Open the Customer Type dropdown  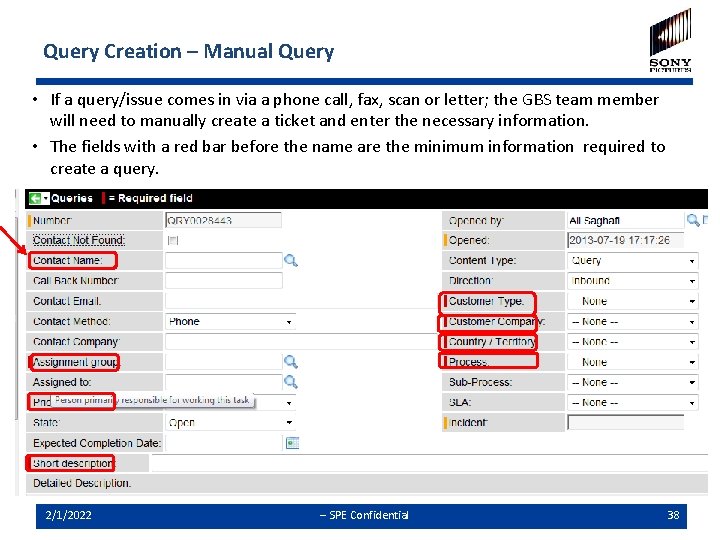[633, 301]
